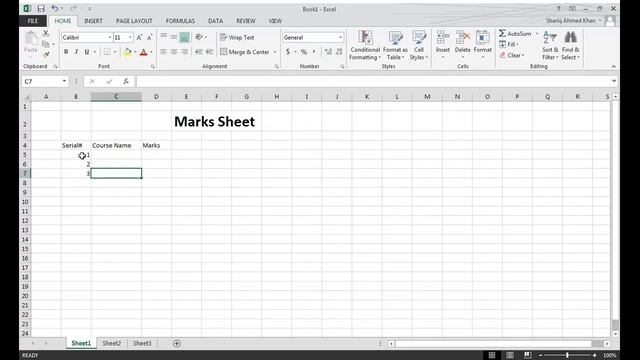This screenshot has width=640, height=360.
Task: Toggle Bold formatting
Action: pyautogui.click(x=66, y=52)
